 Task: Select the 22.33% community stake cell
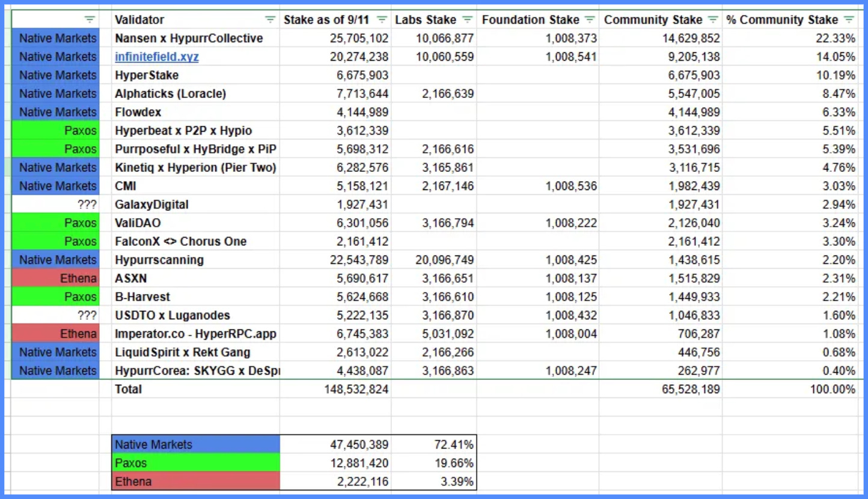[790, 38]
